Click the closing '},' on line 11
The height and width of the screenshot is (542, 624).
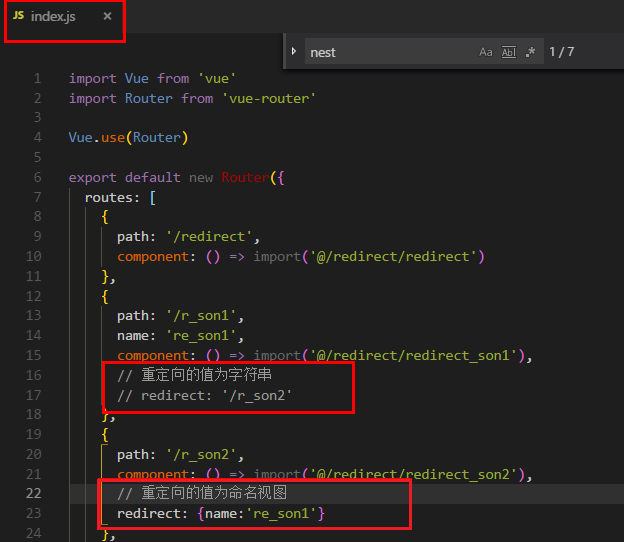[108, 277]
